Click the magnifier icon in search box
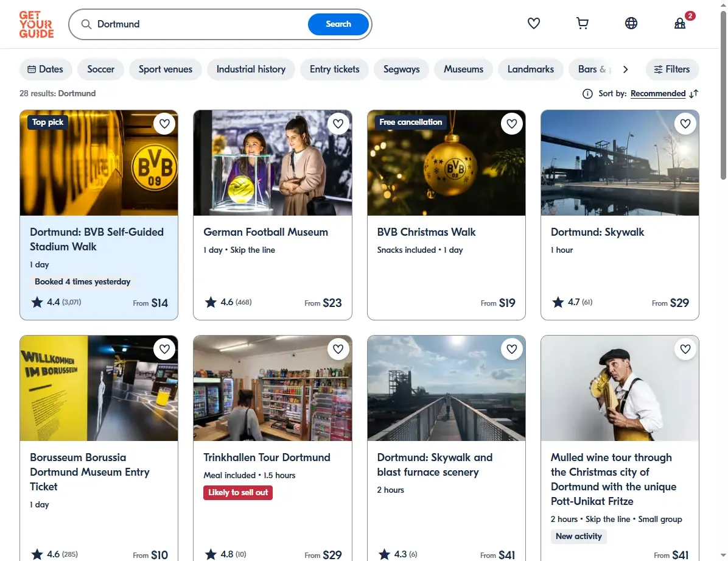This screenshot has height=561, width=728. pos(86,24)
